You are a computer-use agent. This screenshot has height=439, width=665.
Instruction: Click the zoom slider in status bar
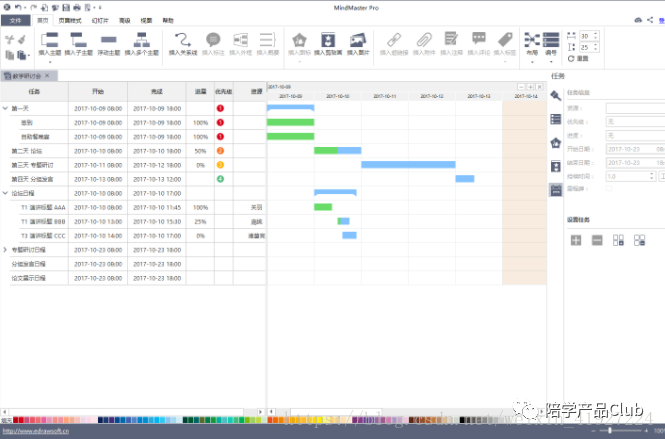point(620,431)
